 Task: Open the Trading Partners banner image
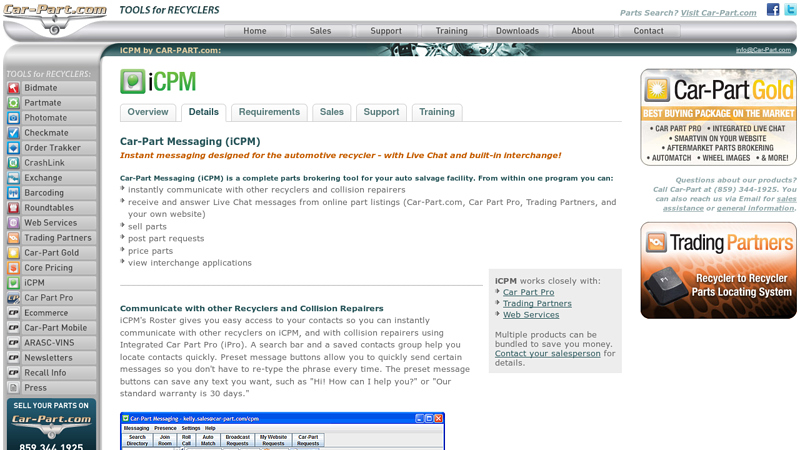(718, 270)
